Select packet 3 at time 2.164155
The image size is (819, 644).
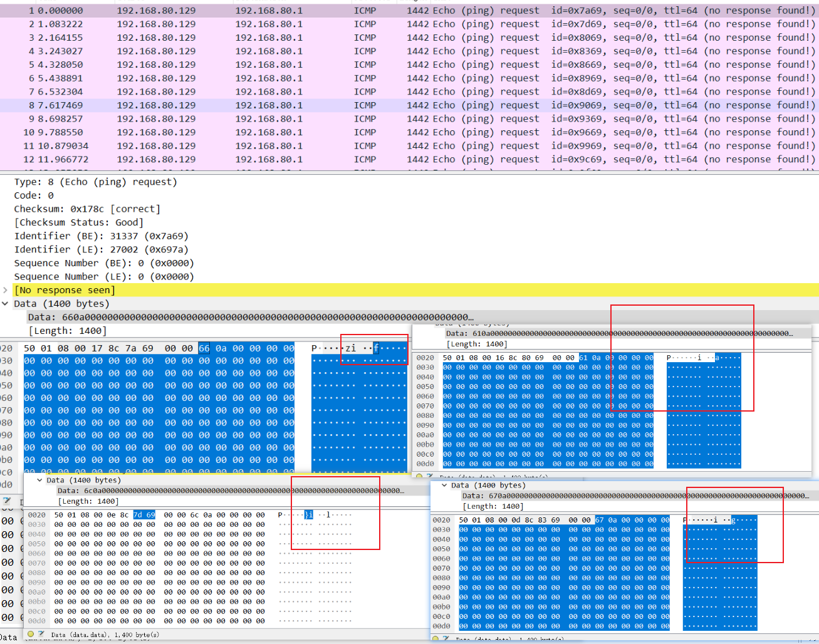(409, 38)
